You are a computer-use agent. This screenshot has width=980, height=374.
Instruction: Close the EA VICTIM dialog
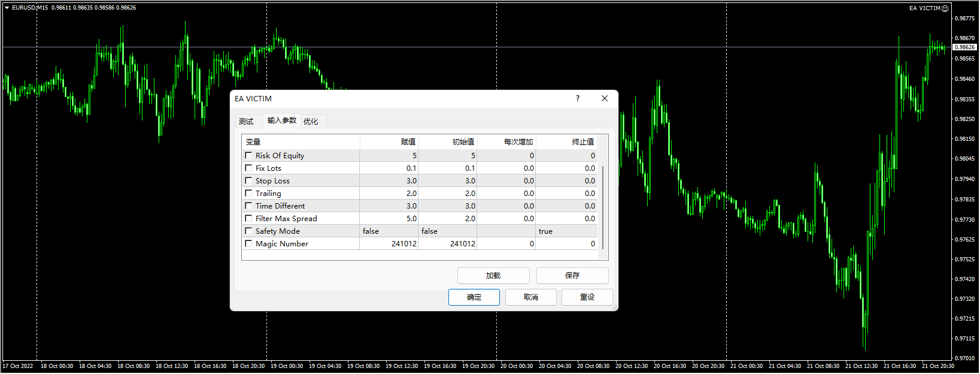click(605, 99)
